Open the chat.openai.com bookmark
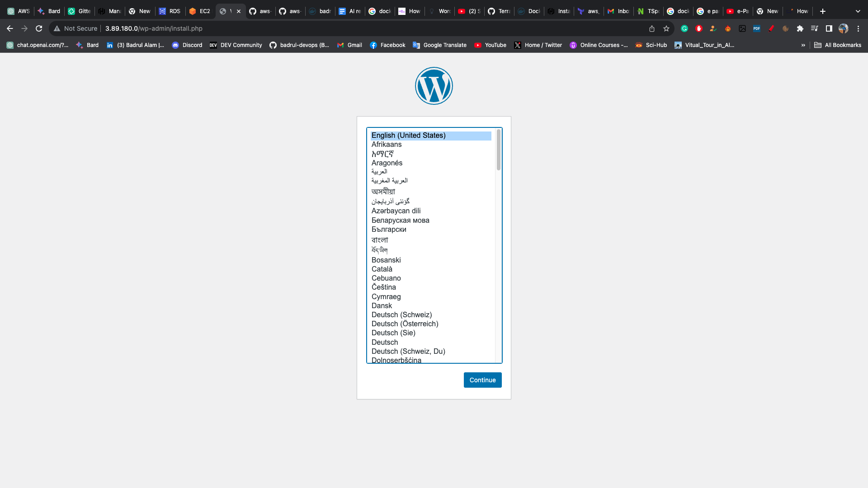Image resolution: width=868 pixels, height=488 pixels. (38, 45)
